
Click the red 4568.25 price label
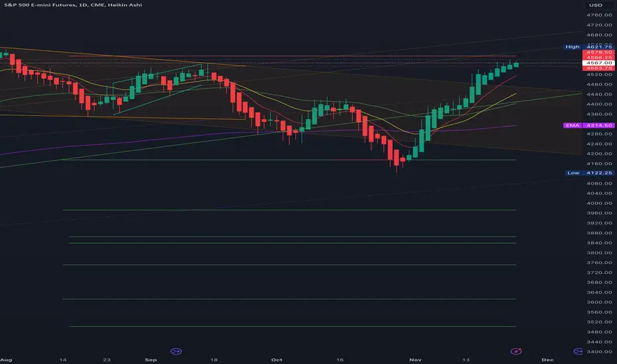pyautogui.click(x=598, y=58)
